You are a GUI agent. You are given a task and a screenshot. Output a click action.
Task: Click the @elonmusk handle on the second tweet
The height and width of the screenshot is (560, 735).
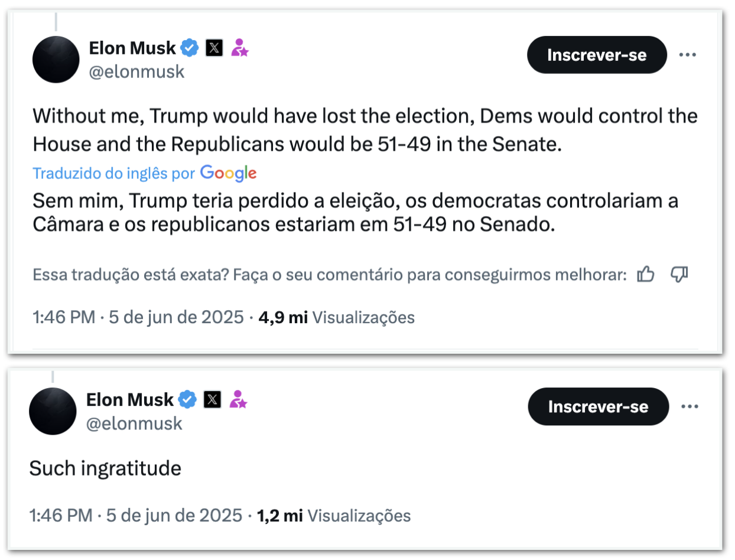(134, 424)
